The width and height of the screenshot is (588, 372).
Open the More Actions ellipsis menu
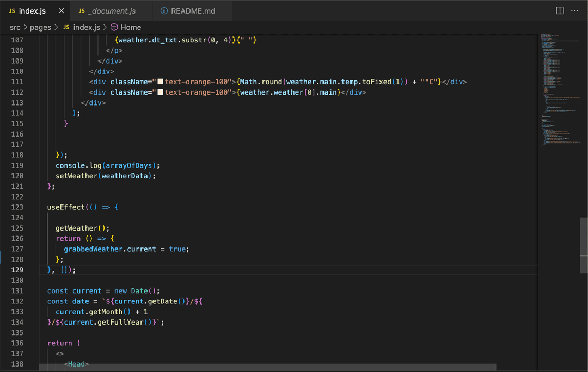click(575, 11)
